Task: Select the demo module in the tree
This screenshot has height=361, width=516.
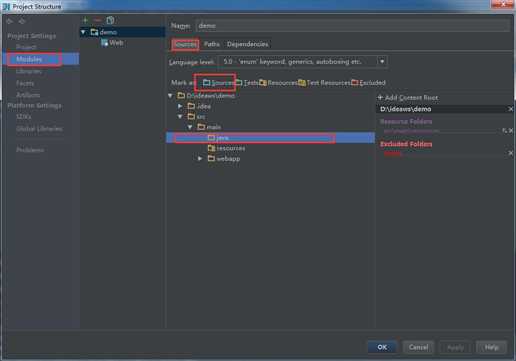Action: pyautogui.click(x=123, y=32)
